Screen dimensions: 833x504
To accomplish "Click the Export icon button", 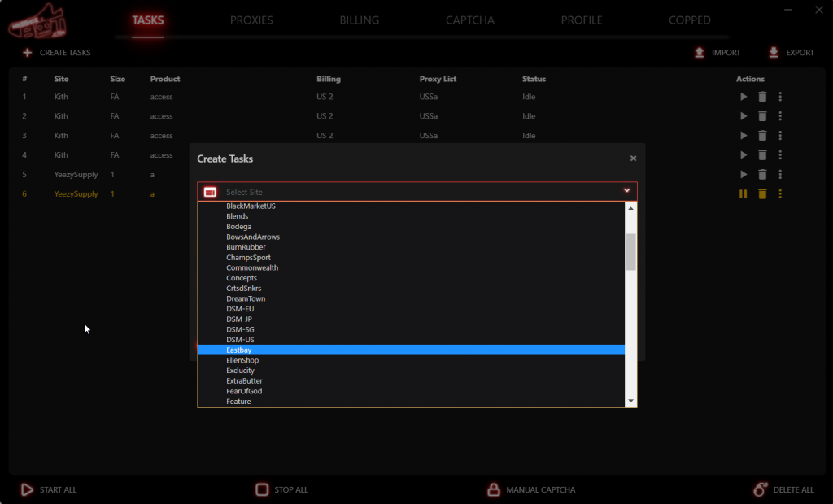I will point(774,53).
